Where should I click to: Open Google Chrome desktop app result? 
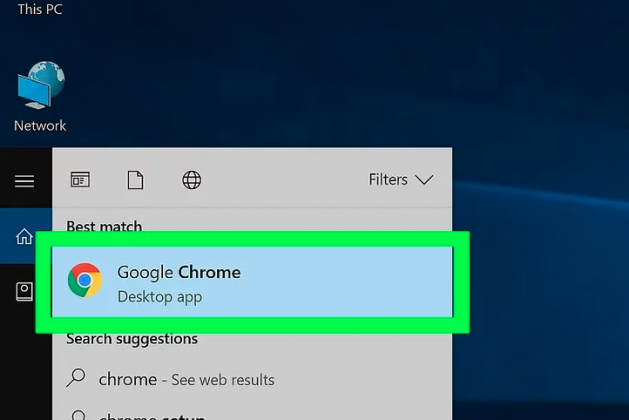tap(252, 282)
